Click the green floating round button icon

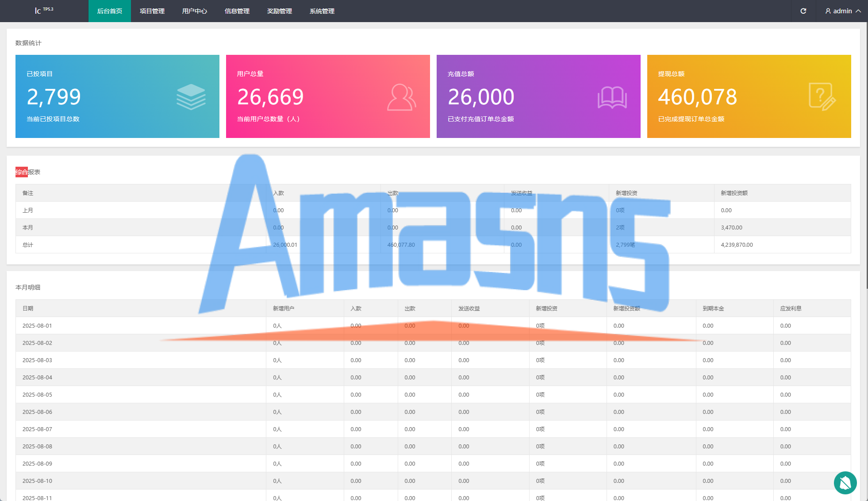pos(845,482)
